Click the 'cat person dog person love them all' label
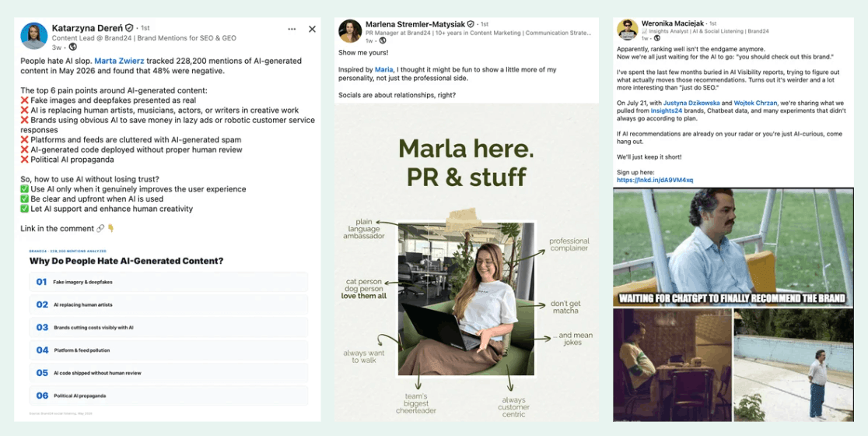This screenshot has height=436, width=868. (x=364, y=288)
